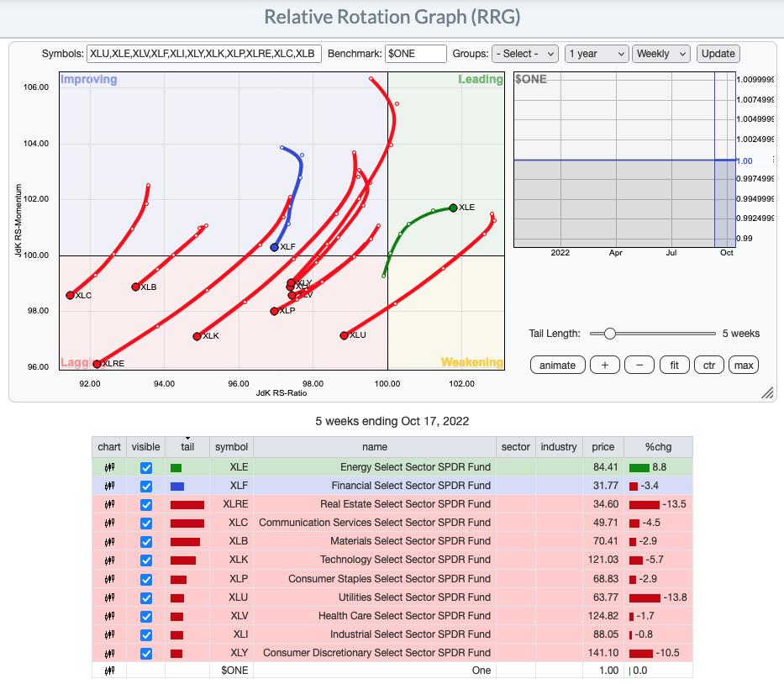Uncheck visible for XLRE

point(146,504)
